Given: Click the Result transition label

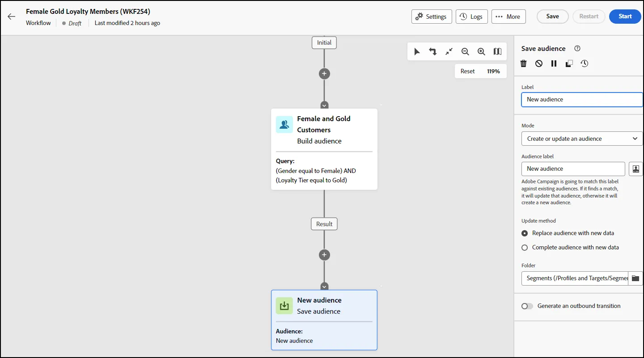Looking at the screenshot, I should point(324,224).
